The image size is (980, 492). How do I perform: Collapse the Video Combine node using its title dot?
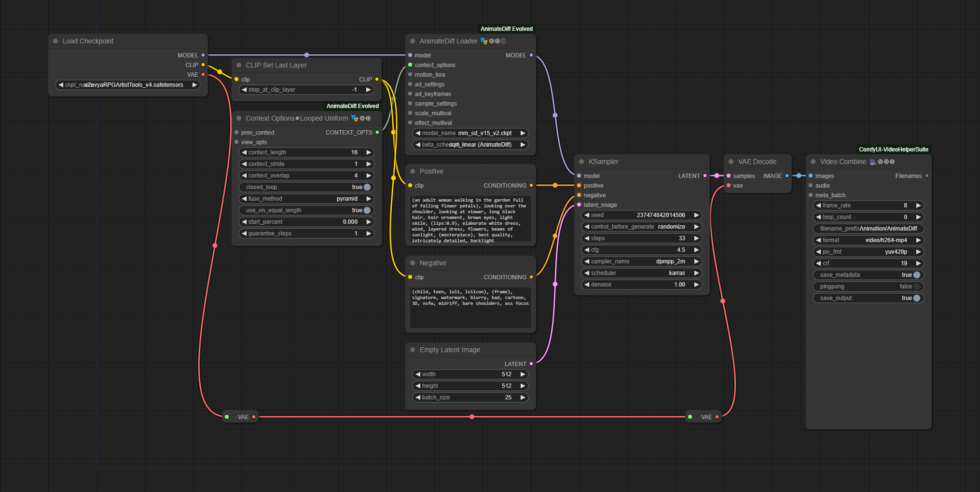point(813,162)
